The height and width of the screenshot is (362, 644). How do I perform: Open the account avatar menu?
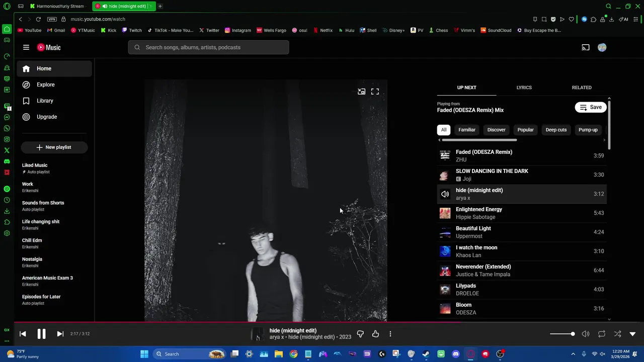tap(602, 47)
